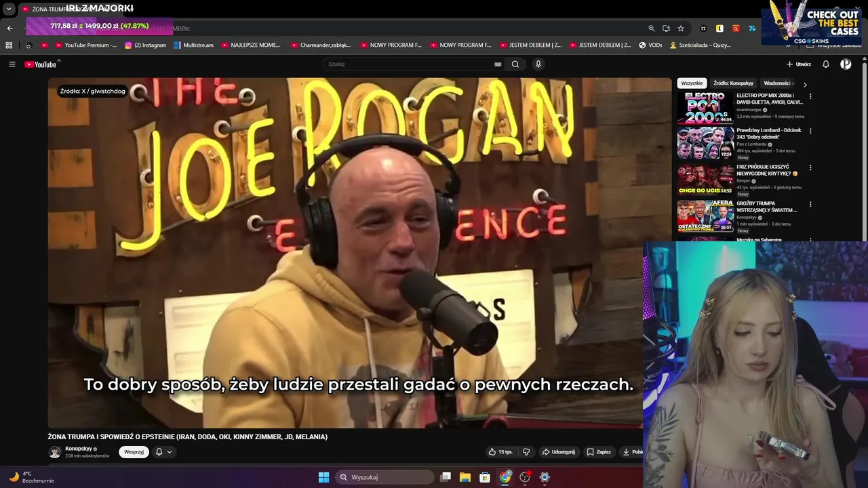Open the ELECTRO POP MIX 2000s video thumbnail

pyautogui.click(x=705, y=107)
